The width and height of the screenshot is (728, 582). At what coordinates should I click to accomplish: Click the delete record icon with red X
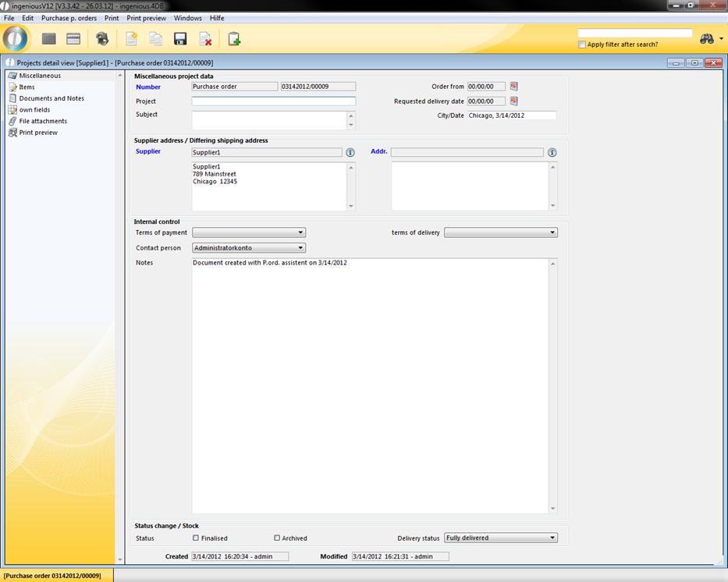(x=205, y=39)
